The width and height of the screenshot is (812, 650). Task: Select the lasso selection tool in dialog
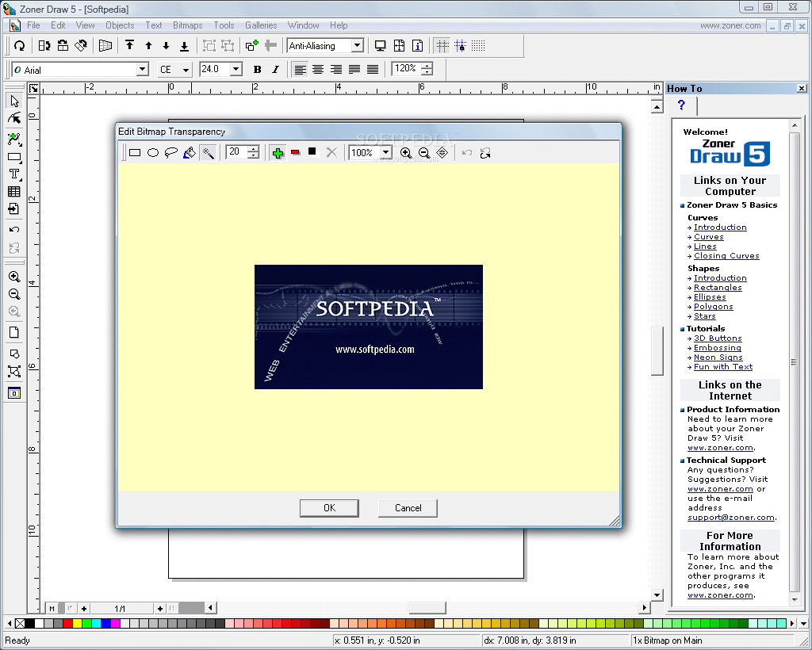coord(171,153)
